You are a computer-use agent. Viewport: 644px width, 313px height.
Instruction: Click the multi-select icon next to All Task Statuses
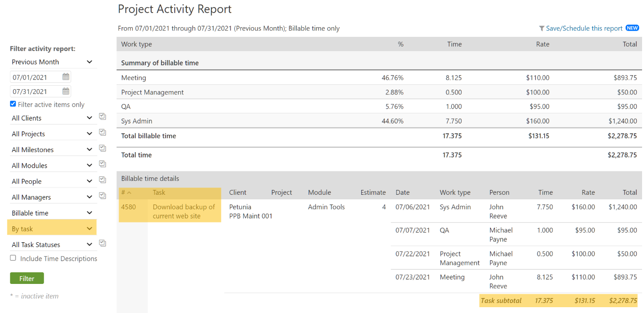102,243
